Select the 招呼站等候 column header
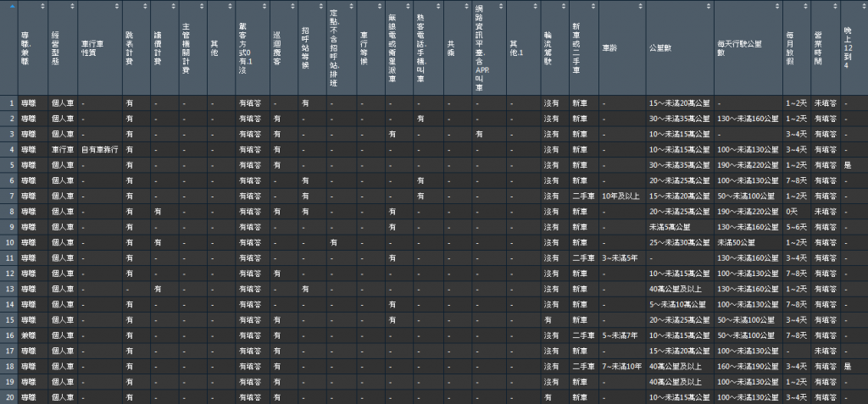The image size is (868, 404). pyautogui.click(x=312, y=47)
